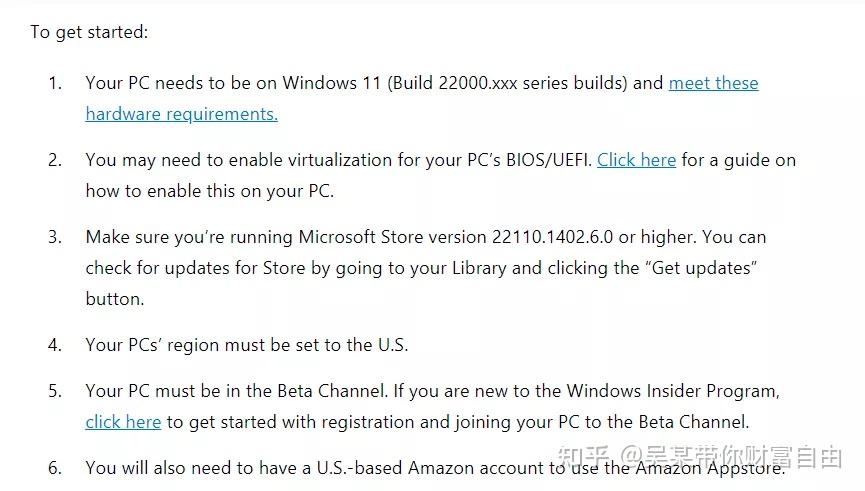
Task: Click the "Click here" BIOS/UEFI virtualization guide link
Action: click(636, 160)
